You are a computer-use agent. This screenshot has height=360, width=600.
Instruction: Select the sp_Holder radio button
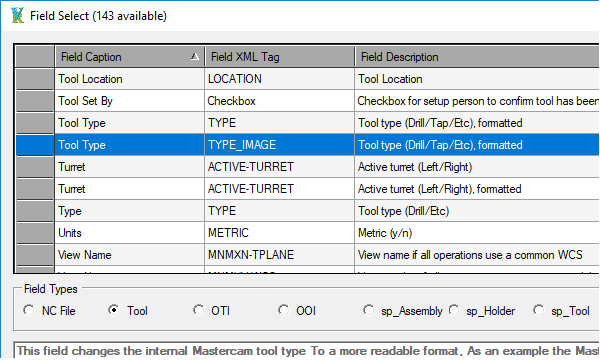(x=454, y=310)
